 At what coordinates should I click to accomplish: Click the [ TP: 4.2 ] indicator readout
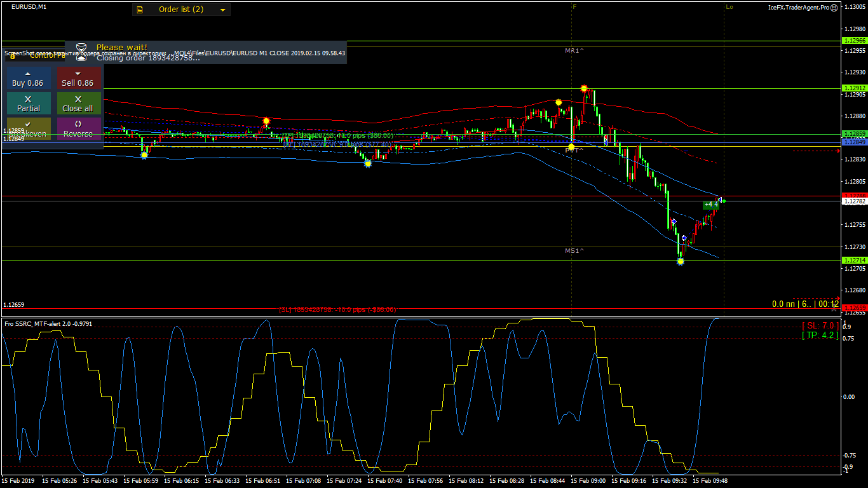[820, 335]
